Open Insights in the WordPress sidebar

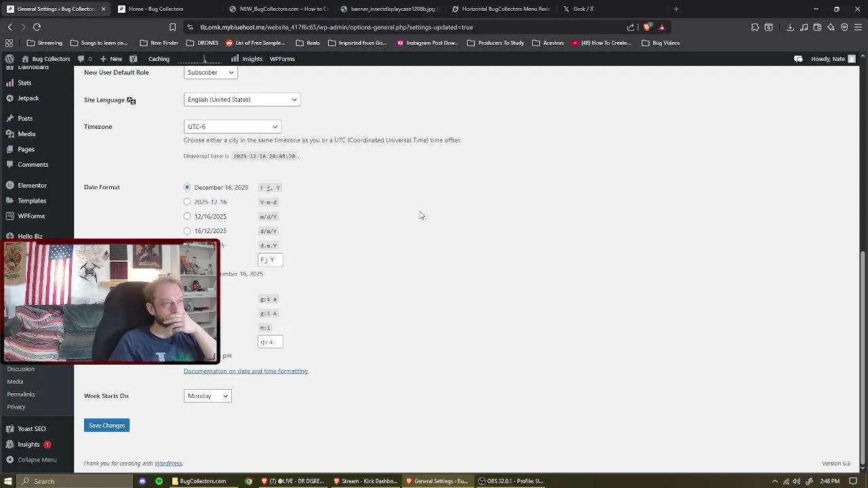[28, 445]
